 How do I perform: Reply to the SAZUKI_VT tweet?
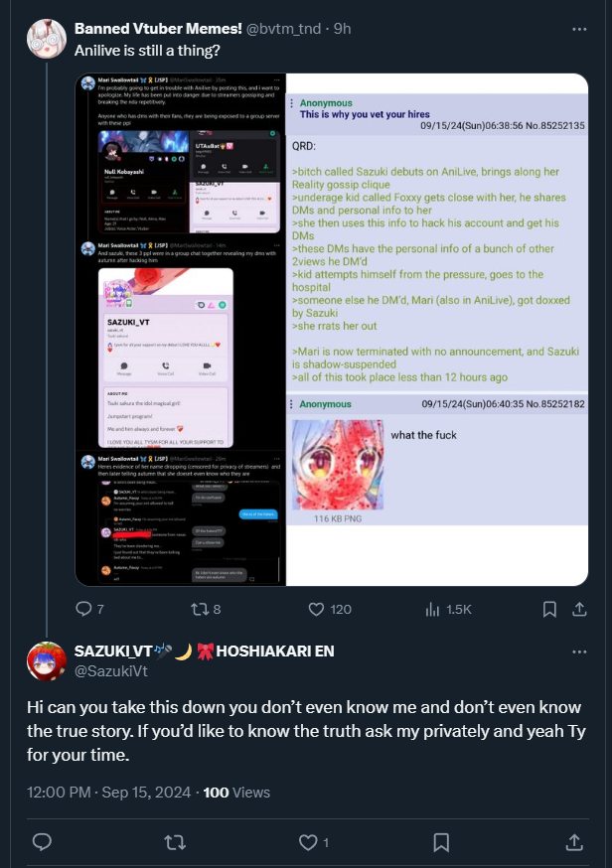(x=42, y=842)
